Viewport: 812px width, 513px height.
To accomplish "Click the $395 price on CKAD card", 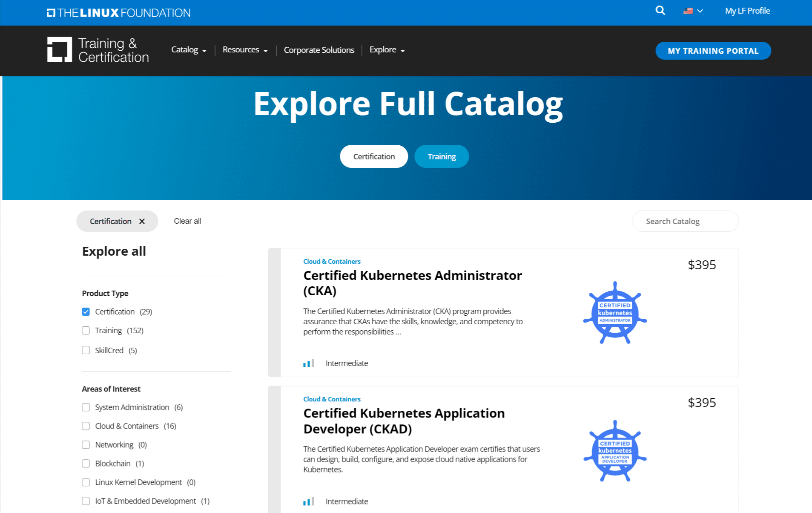I will pyautogui.click(x=702, y=403).
